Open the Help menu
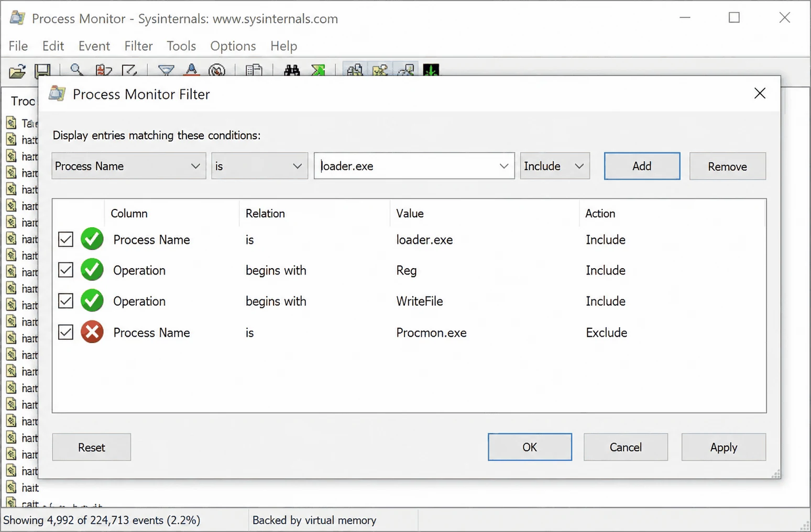 click(x=284, y=46)
